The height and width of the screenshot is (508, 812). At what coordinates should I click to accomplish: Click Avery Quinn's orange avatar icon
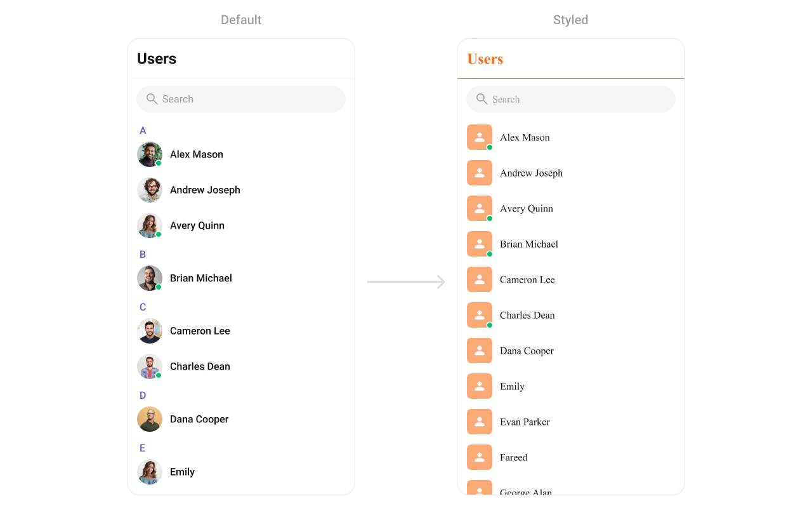coord(480,208)
